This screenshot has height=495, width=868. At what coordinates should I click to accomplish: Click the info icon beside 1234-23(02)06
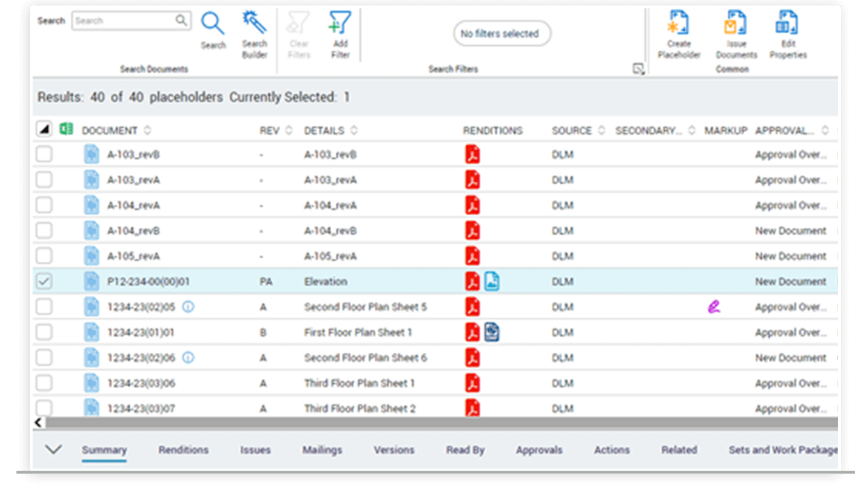(187, 358)
